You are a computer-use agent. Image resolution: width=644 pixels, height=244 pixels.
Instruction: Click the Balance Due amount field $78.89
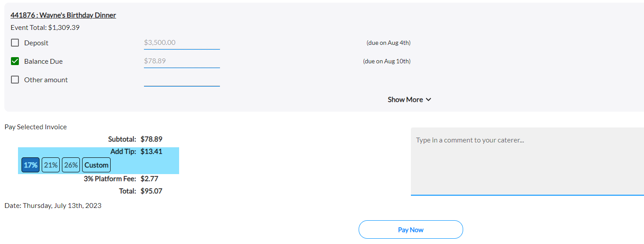(x=182, y=61)
